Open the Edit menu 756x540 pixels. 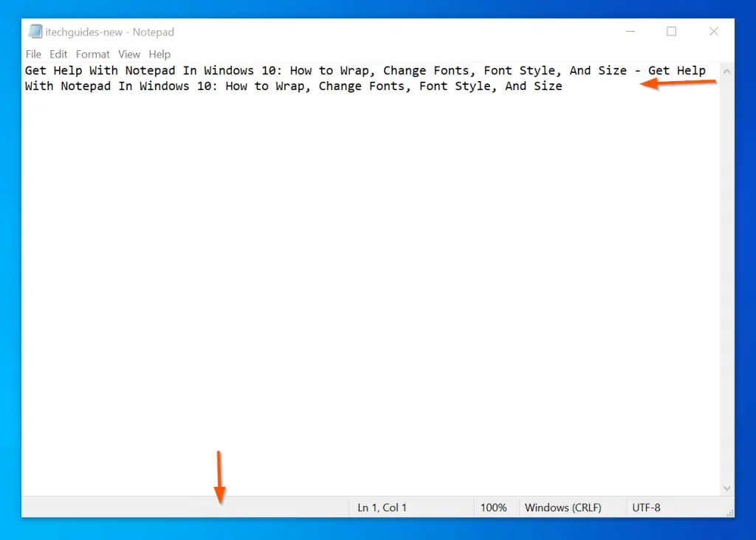(58, 54)
